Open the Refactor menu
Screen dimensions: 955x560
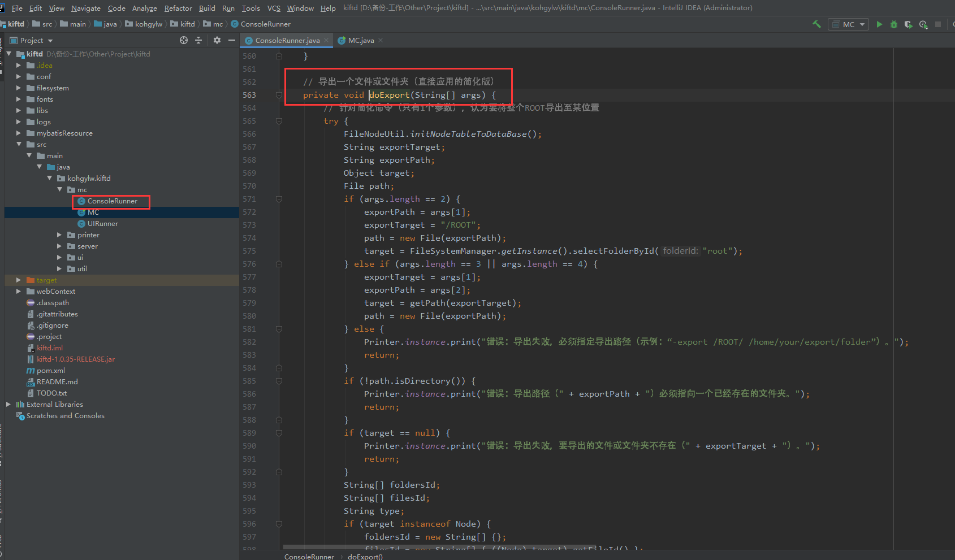coord(178,8)
